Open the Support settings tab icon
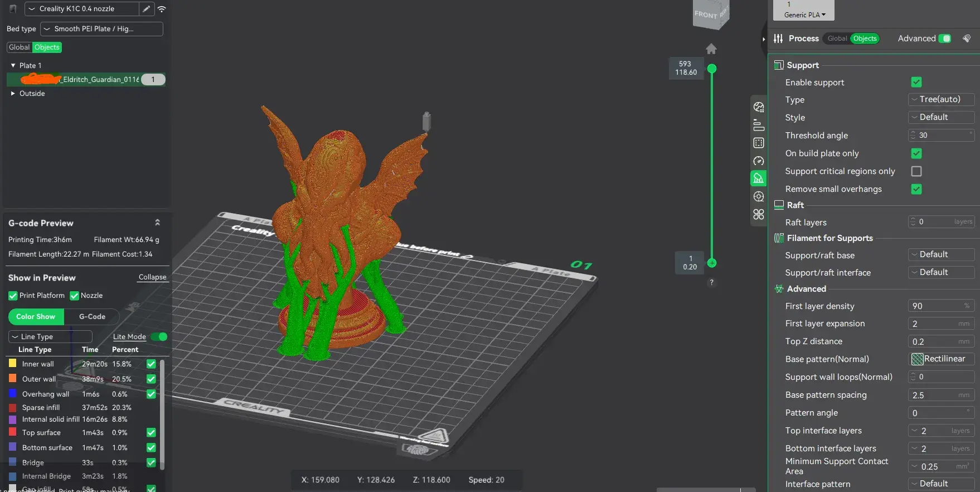Screen dimensions: 980x492 (758, 179)
